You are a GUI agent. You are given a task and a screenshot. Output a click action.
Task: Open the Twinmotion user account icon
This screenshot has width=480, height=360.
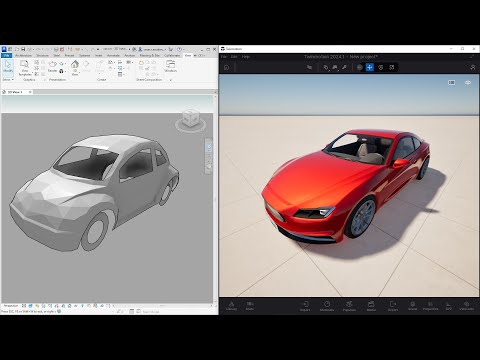coord(473,67)
